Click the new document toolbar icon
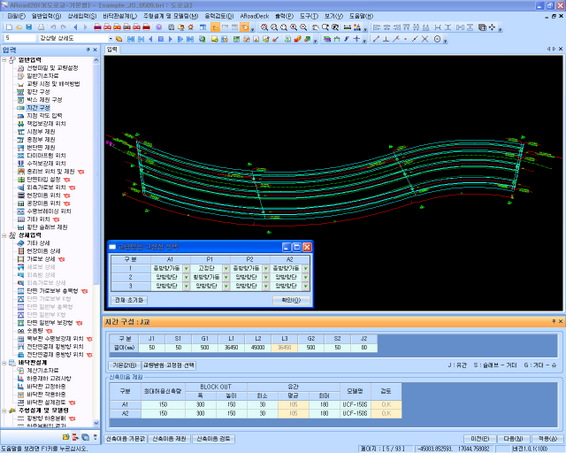This screenshot has width=566, height=453. 10,27
